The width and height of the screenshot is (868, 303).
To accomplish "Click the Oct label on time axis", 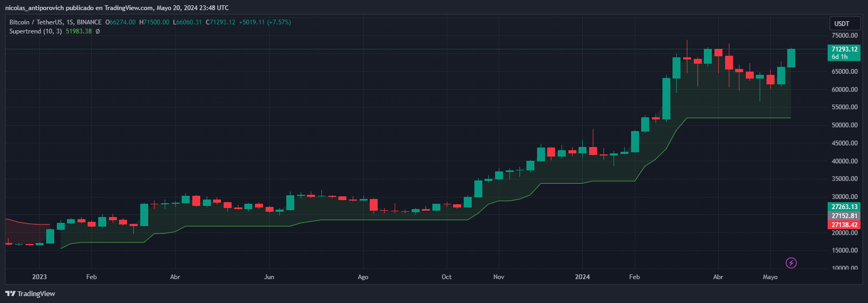I will pos(447,277).
